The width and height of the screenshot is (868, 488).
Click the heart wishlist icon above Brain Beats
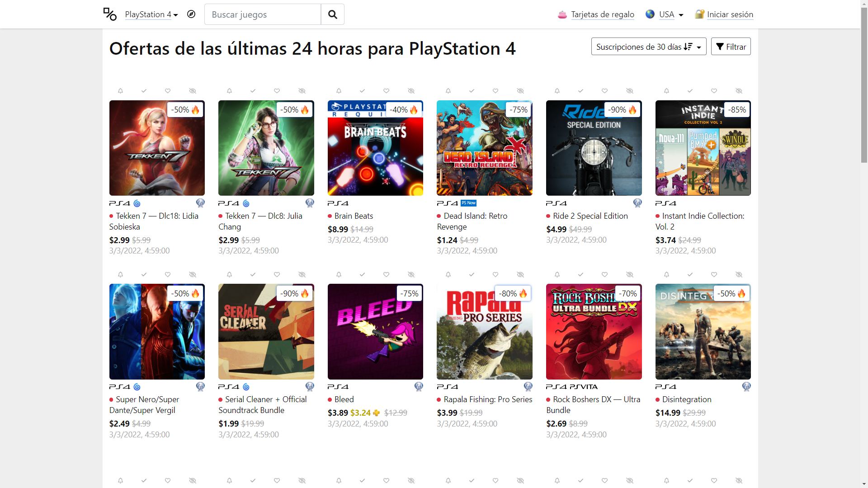[386, 91]
